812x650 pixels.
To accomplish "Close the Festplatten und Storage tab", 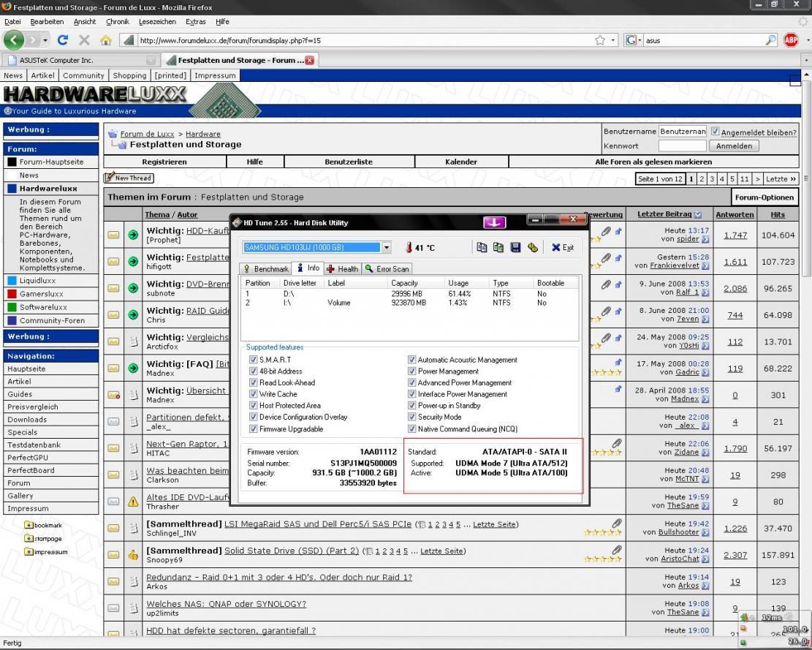I will coord(310,60).
